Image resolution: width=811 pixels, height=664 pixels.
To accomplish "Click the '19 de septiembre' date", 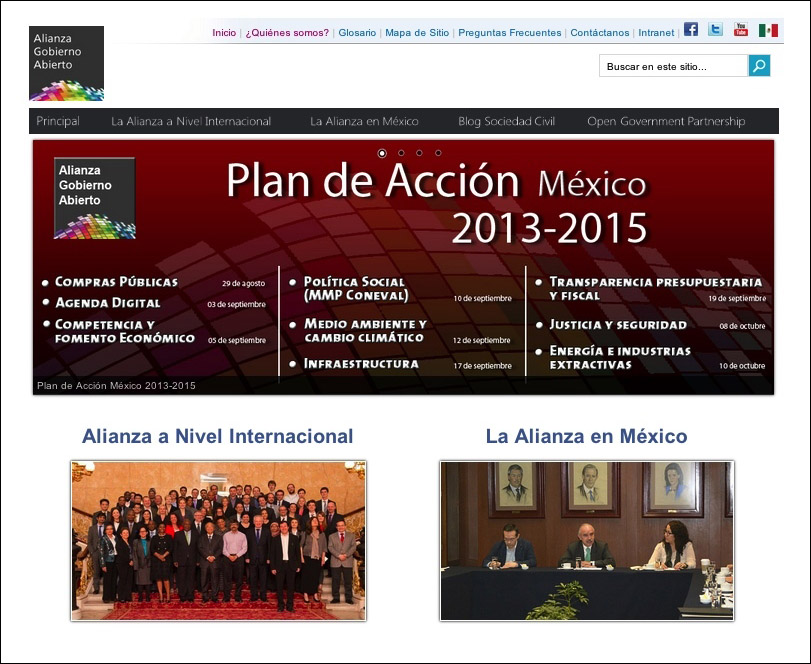I will (737, 298).
